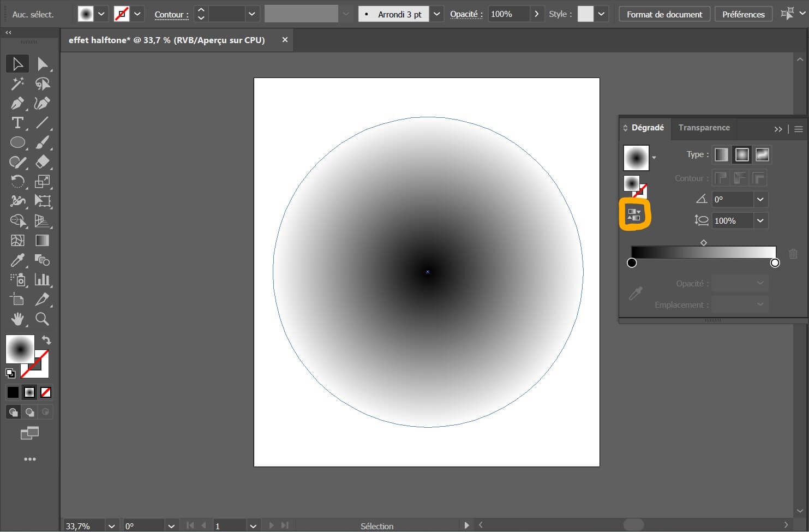809x532 pixels.
Task: Select the effet halftone document tab
Action: (167, 40)
